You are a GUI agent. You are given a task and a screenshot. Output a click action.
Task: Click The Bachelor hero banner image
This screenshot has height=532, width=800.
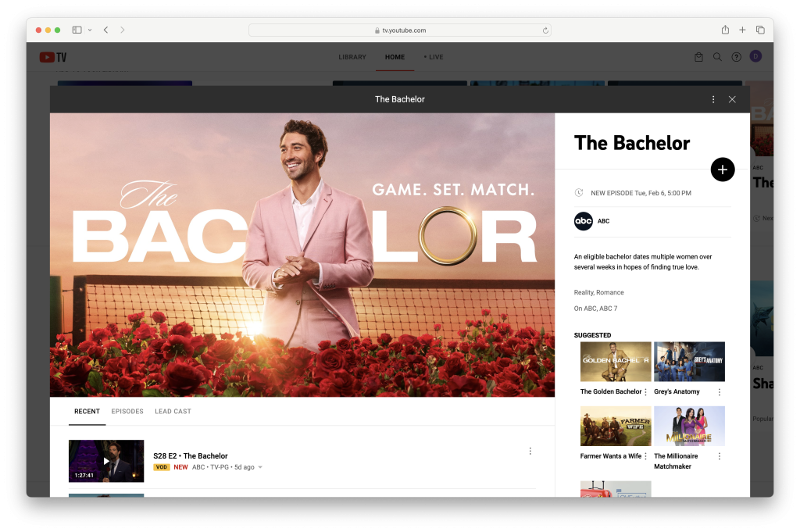(x=302, y=255)
